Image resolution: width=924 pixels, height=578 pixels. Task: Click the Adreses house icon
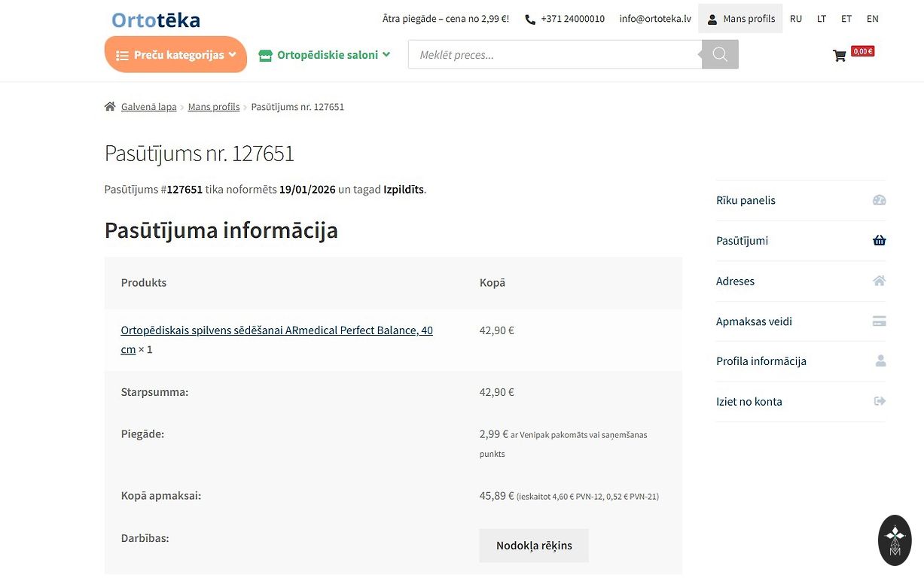tap(879, 281)
